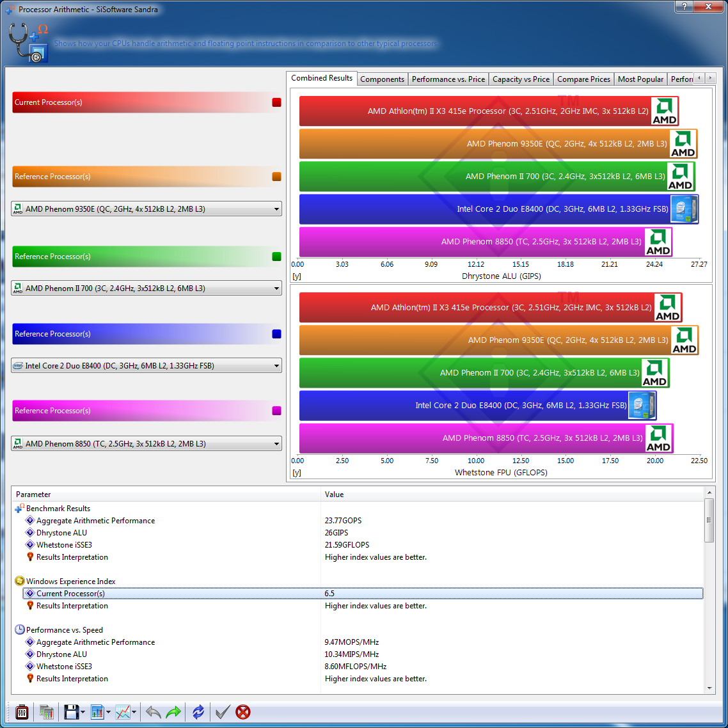Click the Intel box icon on the blue Dhrystone bar
This screenshot has width=728, height=728.
(x=684, y=209)
